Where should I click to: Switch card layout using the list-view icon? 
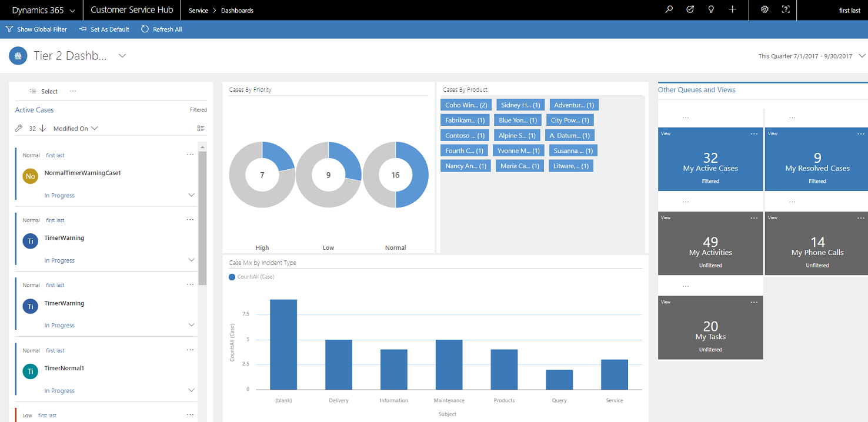pos(201,128)
